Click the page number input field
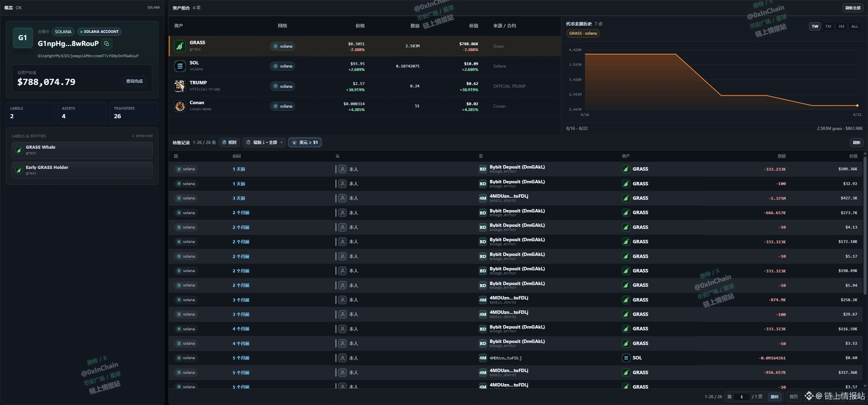 [x=741, y=397]
